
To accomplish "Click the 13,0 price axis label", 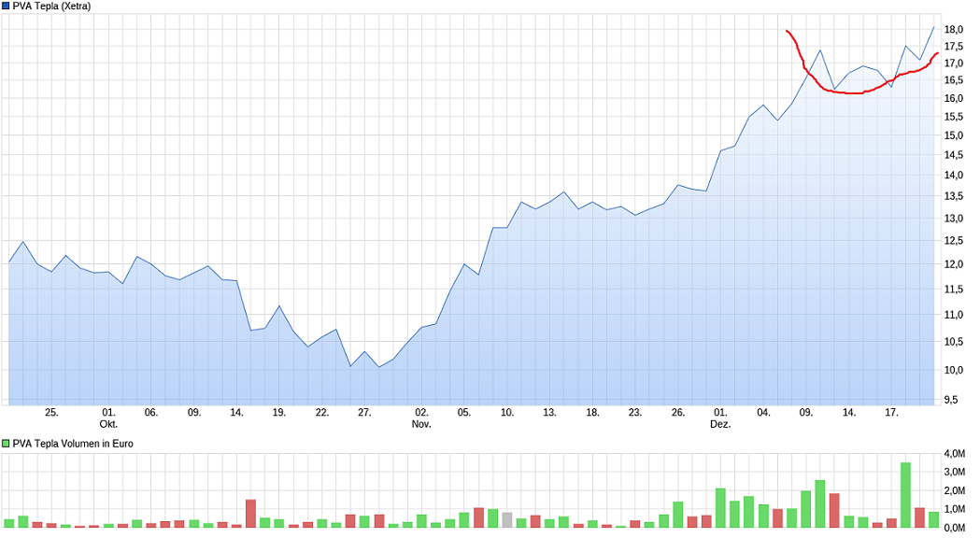I will [x=953, y=219].
